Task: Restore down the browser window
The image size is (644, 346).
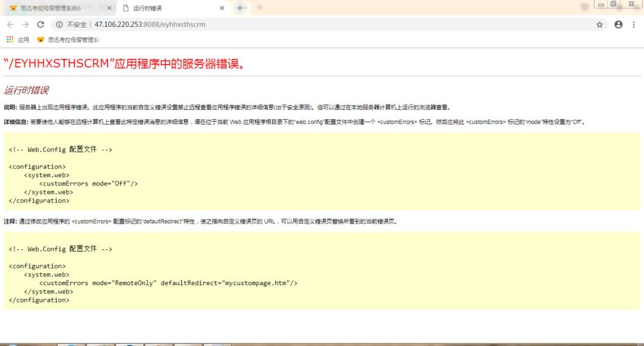Action: click(613, 5)
